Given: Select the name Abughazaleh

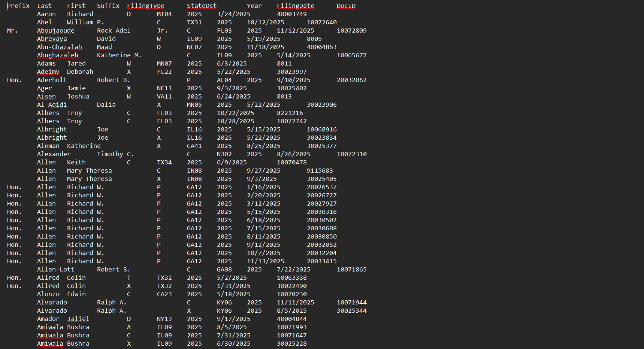Looking at the screenshot, I should click(57, 55).
